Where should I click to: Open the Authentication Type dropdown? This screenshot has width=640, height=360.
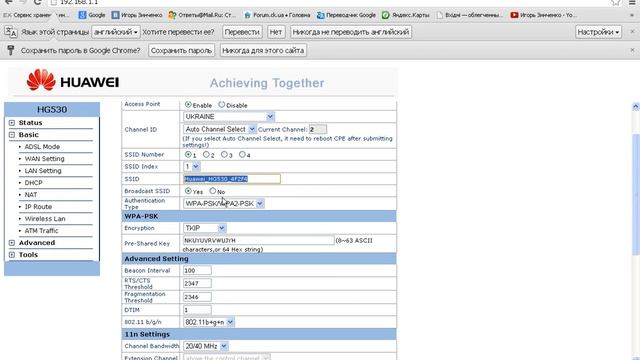(x=224, y=203)
